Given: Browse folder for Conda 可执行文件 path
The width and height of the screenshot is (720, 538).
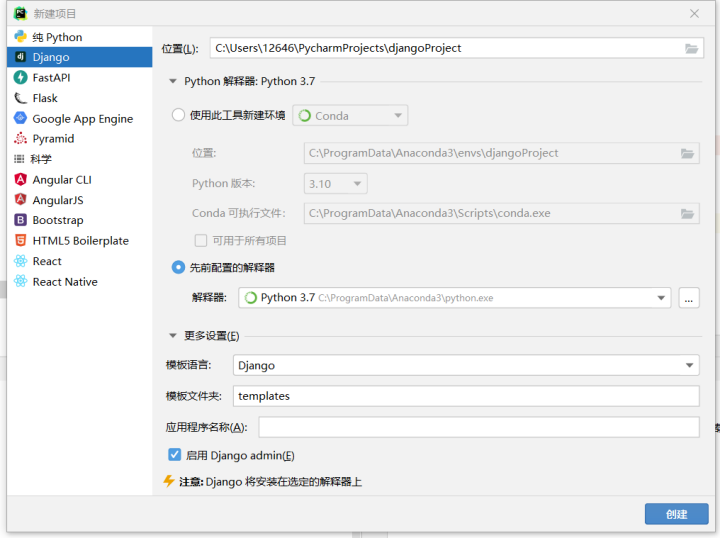Looking at the screenshot, I should click(x=687, y=213).
